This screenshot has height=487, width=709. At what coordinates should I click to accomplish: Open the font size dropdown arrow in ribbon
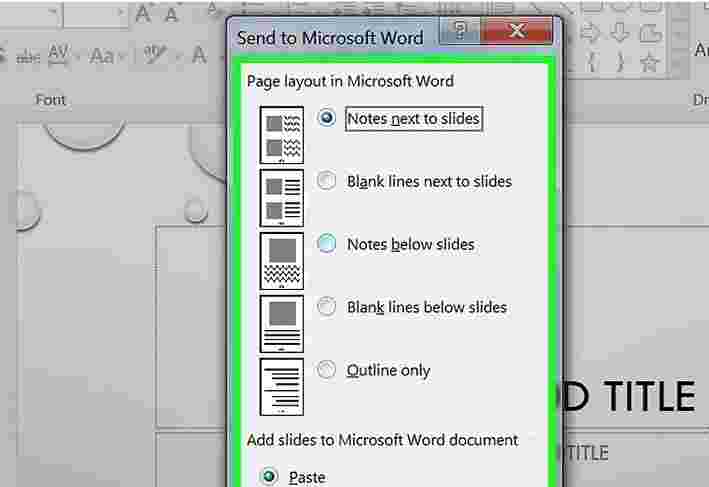click(x=120, y=13)
